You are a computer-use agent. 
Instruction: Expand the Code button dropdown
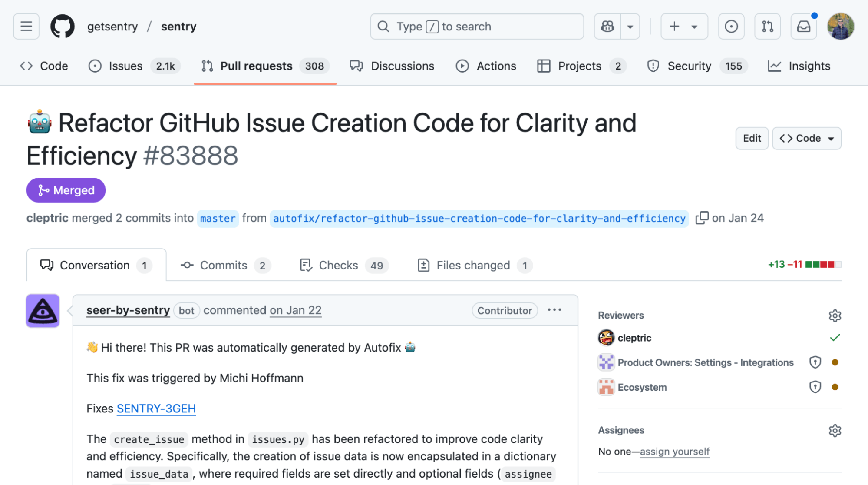tap(830, 138)
